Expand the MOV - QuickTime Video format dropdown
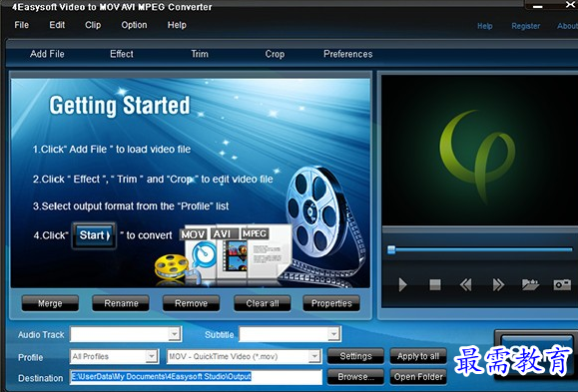Viewport: 578px width, 392px height. (x=314, y=356)
